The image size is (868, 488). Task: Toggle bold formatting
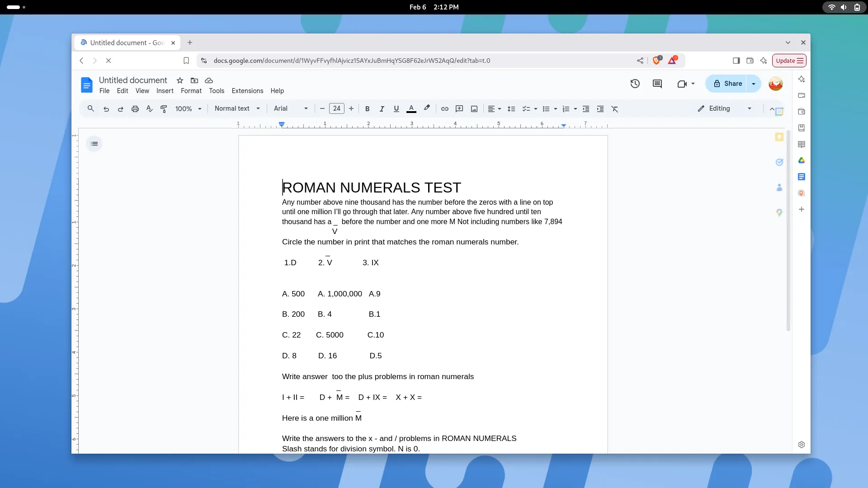pyautogui.click(x=368, y=109)
